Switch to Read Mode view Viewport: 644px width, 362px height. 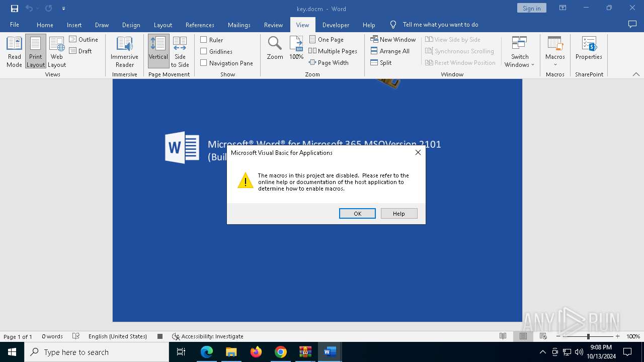point(14,51)
